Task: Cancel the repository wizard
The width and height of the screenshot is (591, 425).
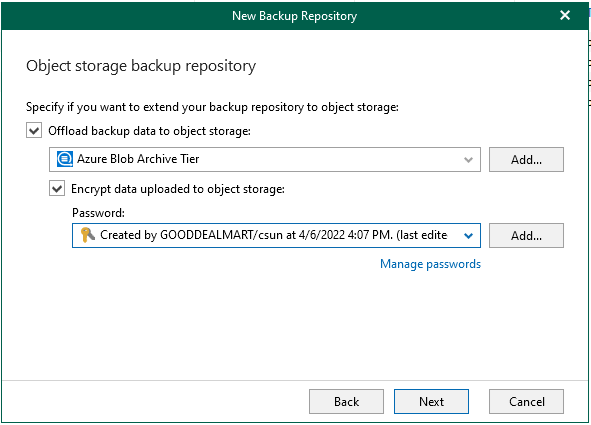Action: pos(527,402)
